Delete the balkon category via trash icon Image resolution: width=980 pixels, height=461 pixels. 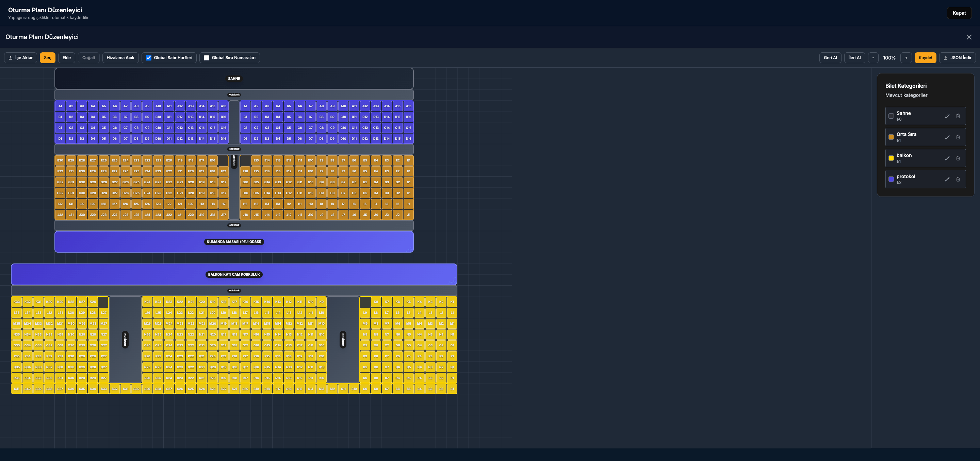point(958,158)
